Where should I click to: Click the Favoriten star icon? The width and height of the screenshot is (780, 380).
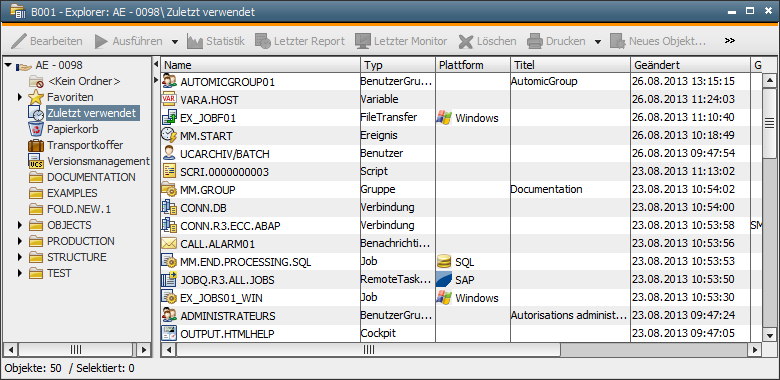[36, 97]
